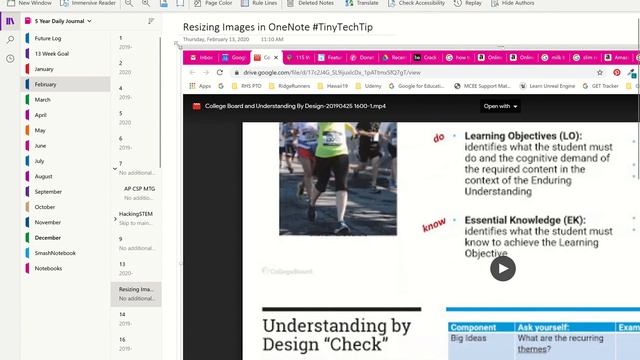Open the July section
Viewport: 640px width, 360px height.
tap(65, 161)
